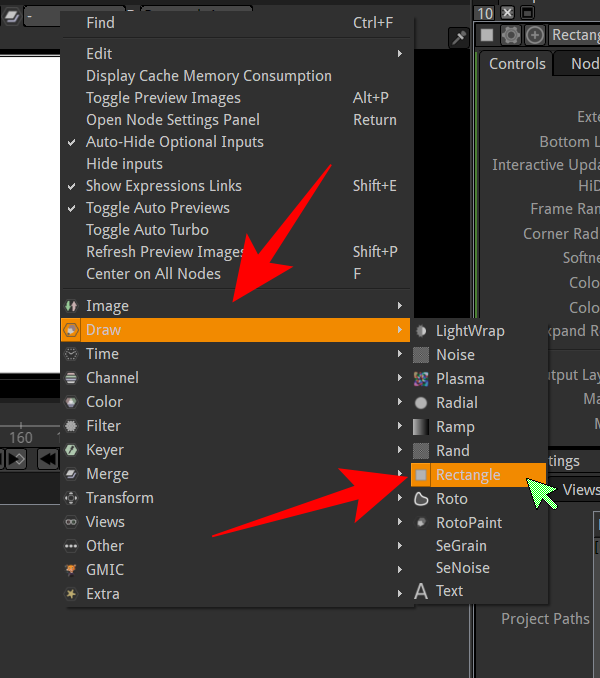Click the settings gear icon in Rectangle panel
This screenshot has width=600, height=678.
tap(511, 35)
